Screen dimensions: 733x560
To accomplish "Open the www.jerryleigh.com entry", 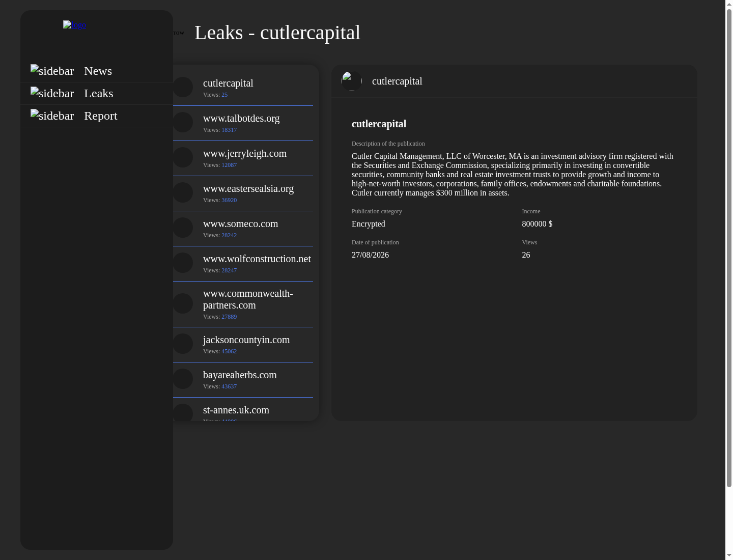I will [x=243, y=158].
